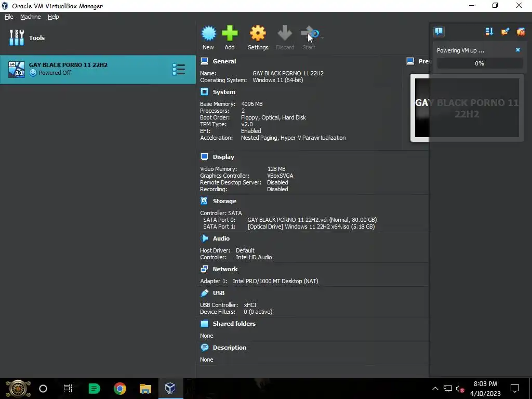532x399 pixels.
Task: Click the Storage disk icon
Action: (x=204, y=201)
